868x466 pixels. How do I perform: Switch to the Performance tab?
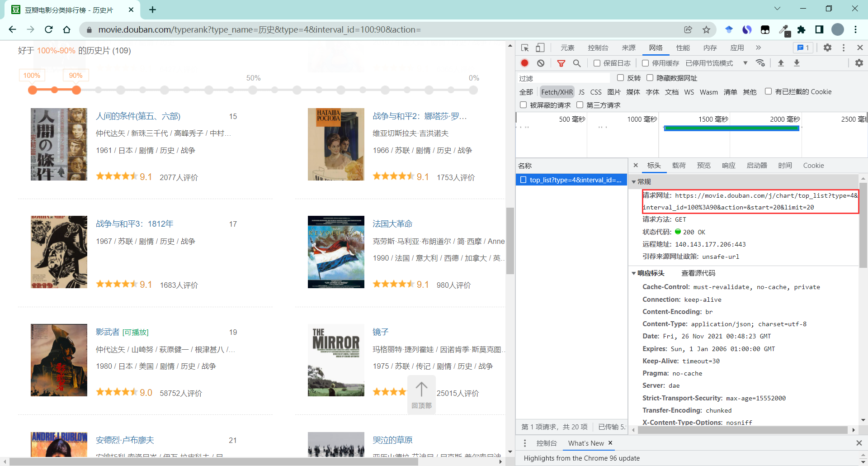point(683,48)
